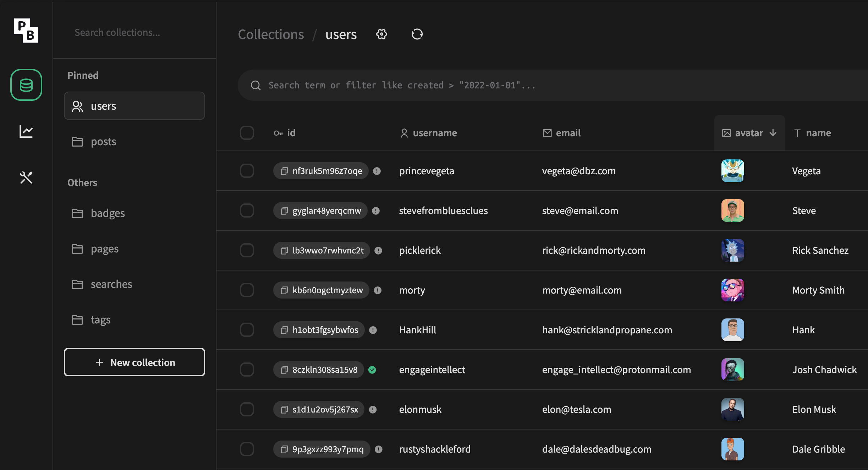Screen dimensions: 868x470
Task: Click the refresh records icon
Action: tap(417, 34)
